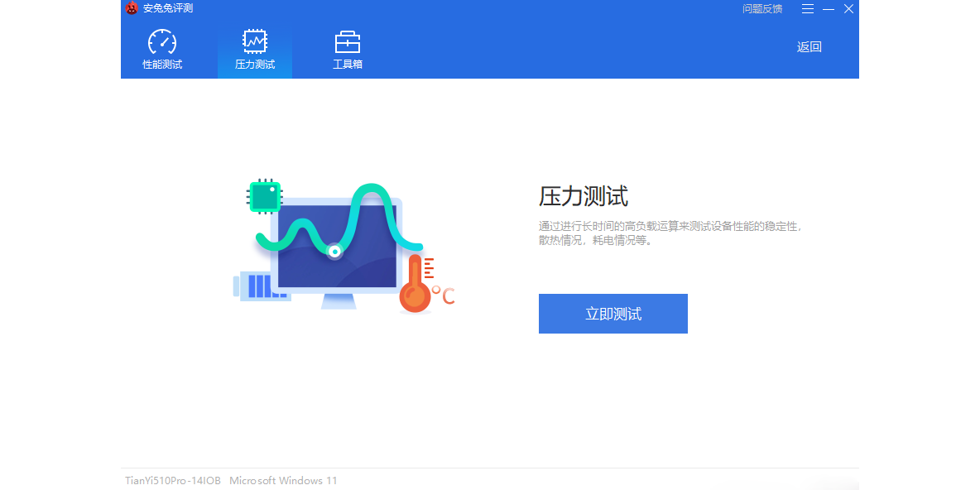Click the AnTuTu logo in title bar
Image resolution: width=980 pixels, height=490 pixels.
coord(132,8)
